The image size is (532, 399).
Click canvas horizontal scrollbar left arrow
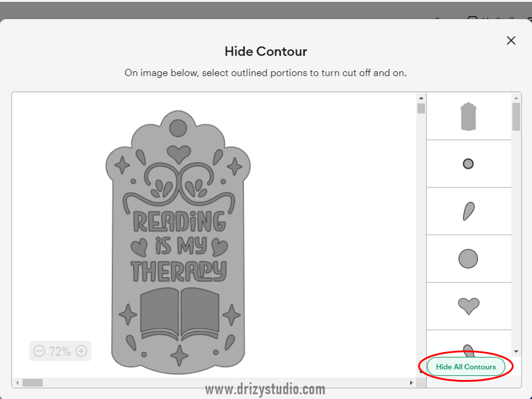click(x=17, y=383)
